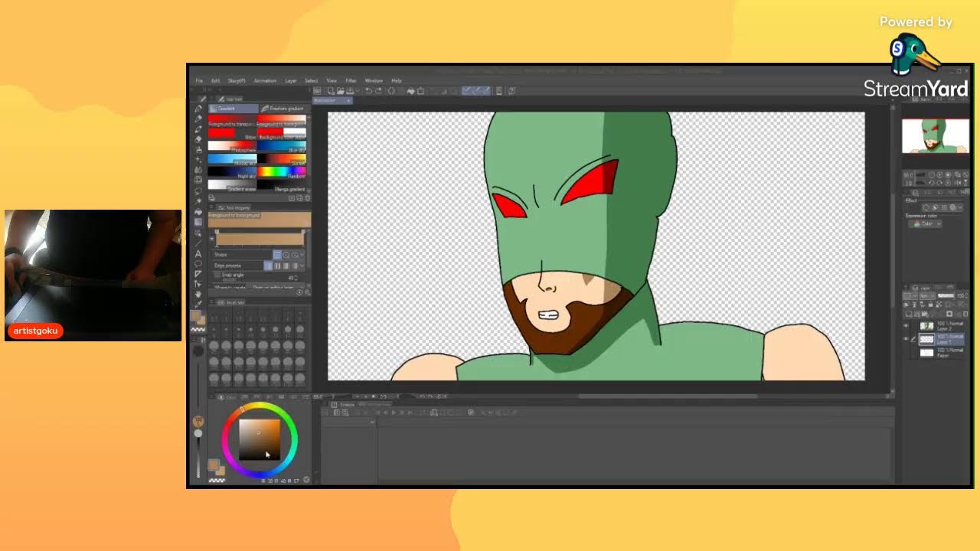
Task: Open the File menu
Action: click(199, 80)
